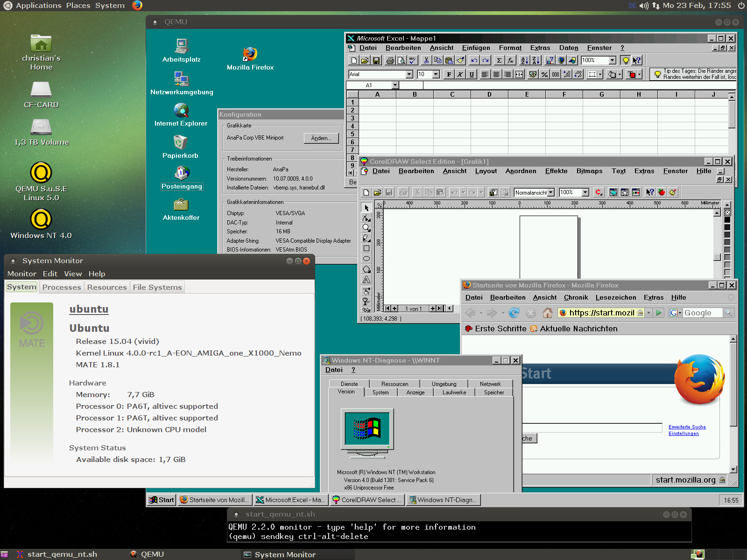Viewport: 747px width, 560px height.
Task: Choose the Text tool in CorelDRAW toolbox
Action: coord(366,280)
